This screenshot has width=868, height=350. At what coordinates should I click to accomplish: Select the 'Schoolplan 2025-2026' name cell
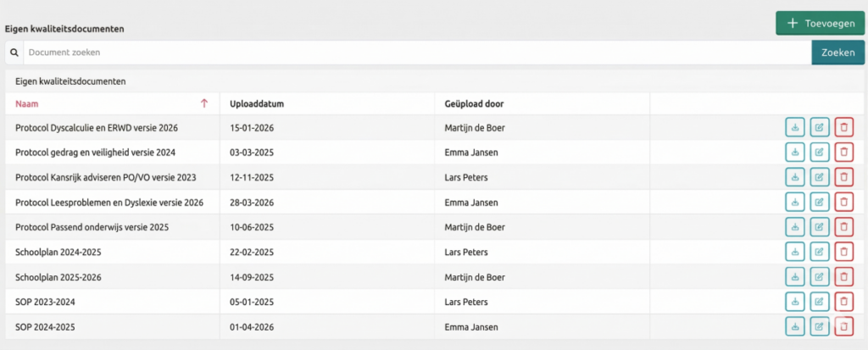tap(113, 277)
